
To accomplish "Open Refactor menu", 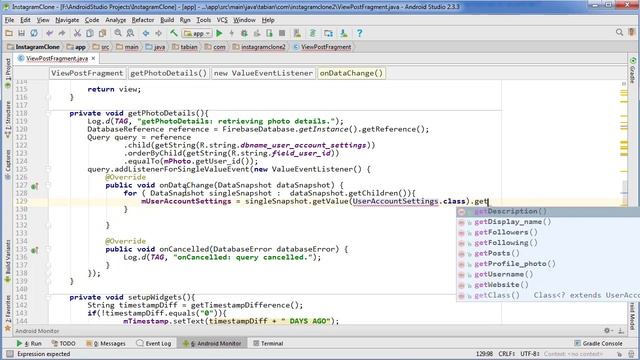I will click(143, 20).
